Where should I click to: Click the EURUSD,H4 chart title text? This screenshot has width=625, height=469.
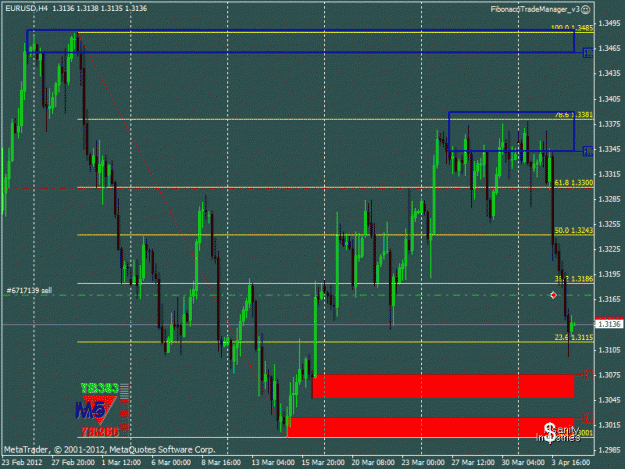click(26, 8)
